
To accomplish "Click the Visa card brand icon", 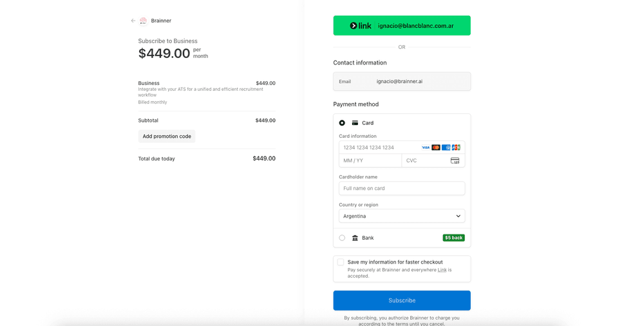I will [426, 148].
